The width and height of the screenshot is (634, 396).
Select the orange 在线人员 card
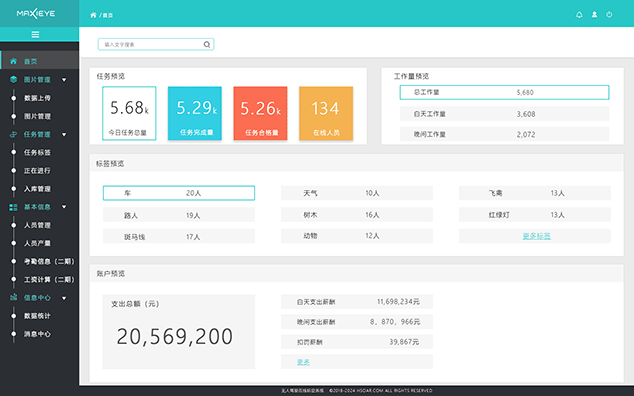(326, 113)
